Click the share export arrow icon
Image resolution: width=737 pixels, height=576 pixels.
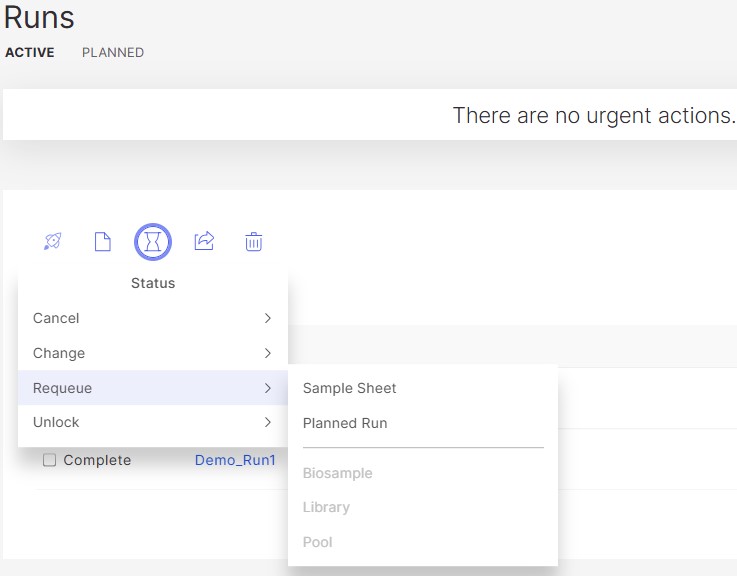[204, 241]
